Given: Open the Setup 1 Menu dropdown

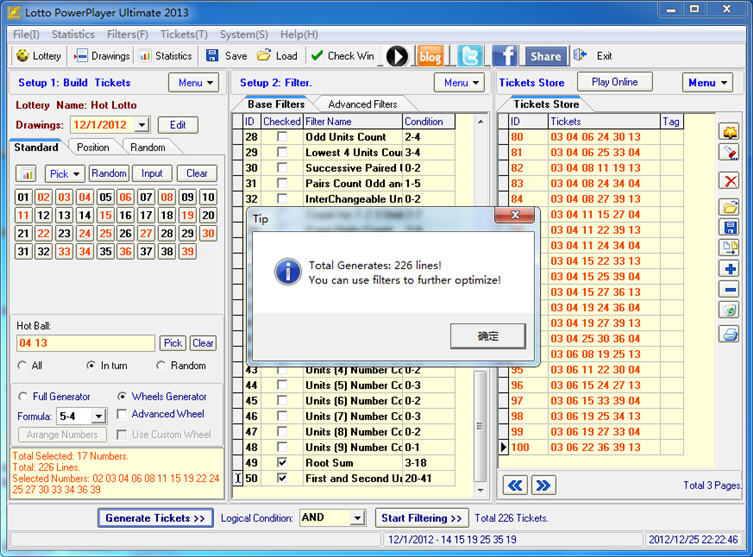Looking at the screenshot, I should (x=194, y=83).
